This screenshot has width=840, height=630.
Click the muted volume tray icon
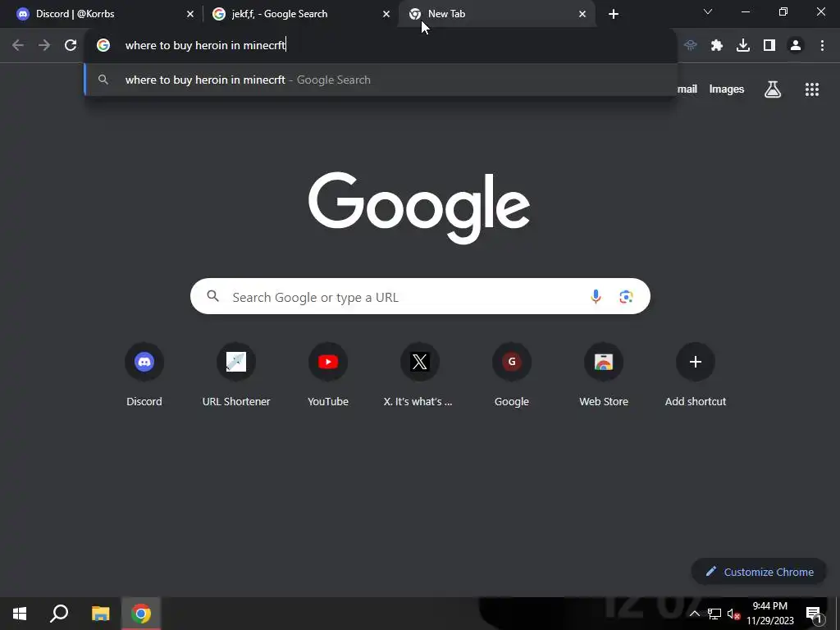(733, 614)
